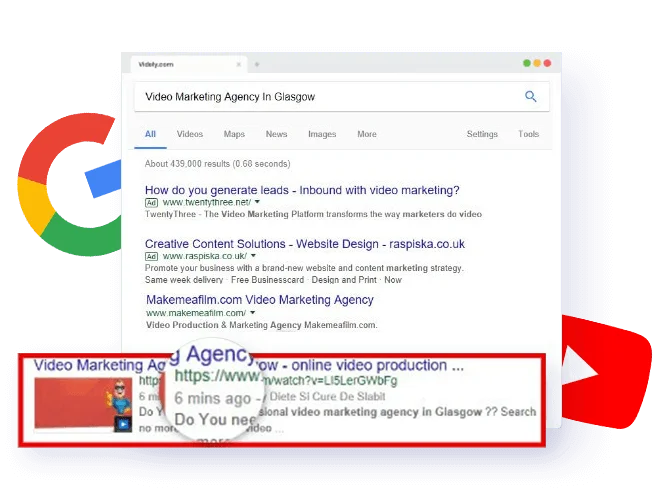Click the blue search magnifier icon
This screenshot has width=653, height=488.
(530, 97)
